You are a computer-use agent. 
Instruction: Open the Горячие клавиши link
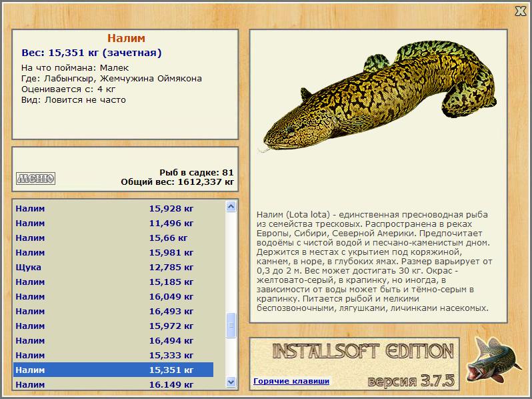tap(291, 381)
